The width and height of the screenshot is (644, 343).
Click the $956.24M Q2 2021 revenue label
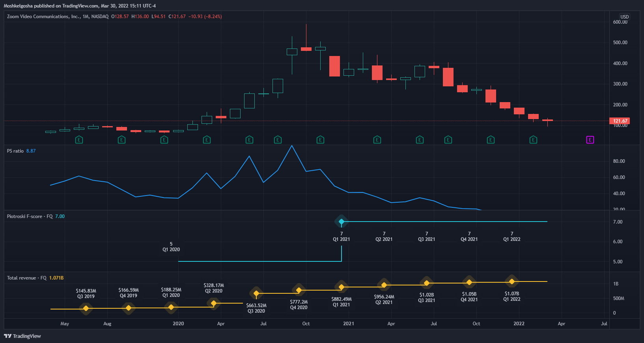click(x=384, y=300)
